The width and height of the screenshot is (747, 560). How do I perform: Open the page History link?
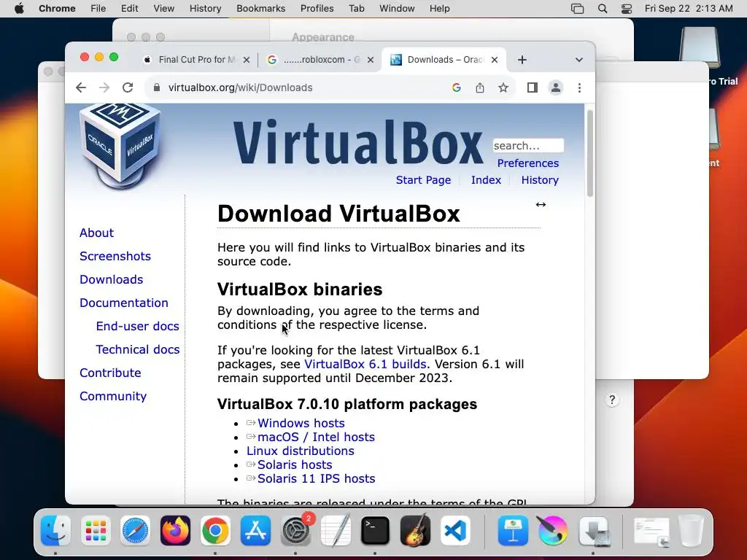(540, 180)
